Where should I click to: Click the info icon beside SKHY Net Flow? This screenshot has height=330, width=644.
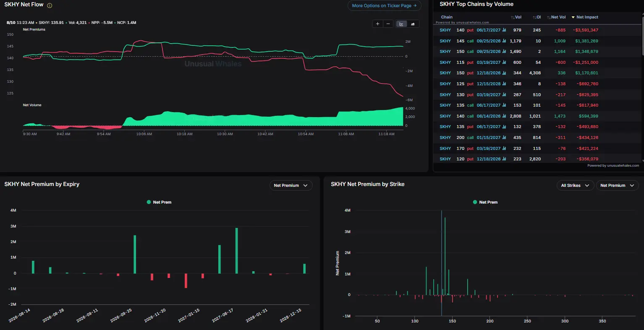pos(50,6)
